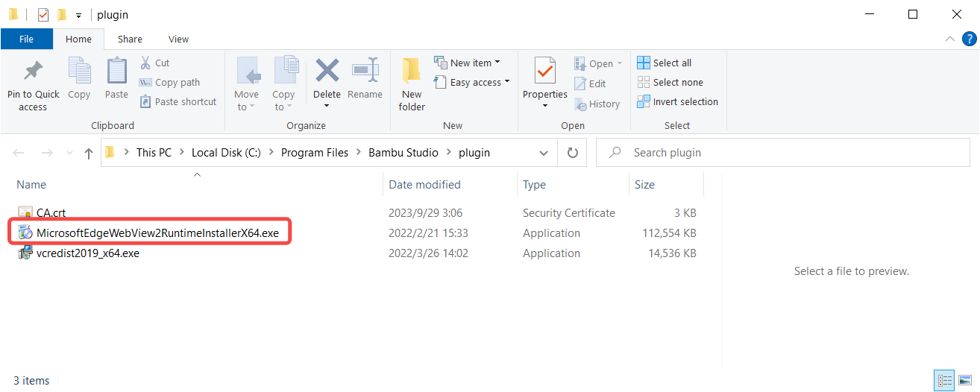
Task: Open the File menu
Action: 26,39
